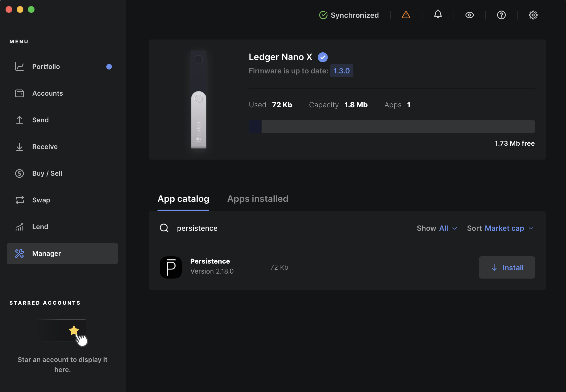Click the Synchronized status label
The width and height of the screenshot is (566, 392).
tap(355, 15)
